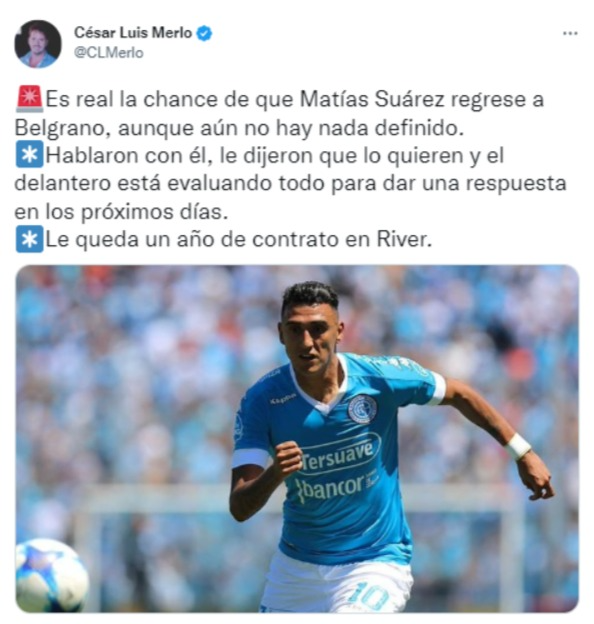Screen dimensions: 594x624
Task: Click the asterisk emoji before 'Hablaron con él'
Action: [29, 154]
